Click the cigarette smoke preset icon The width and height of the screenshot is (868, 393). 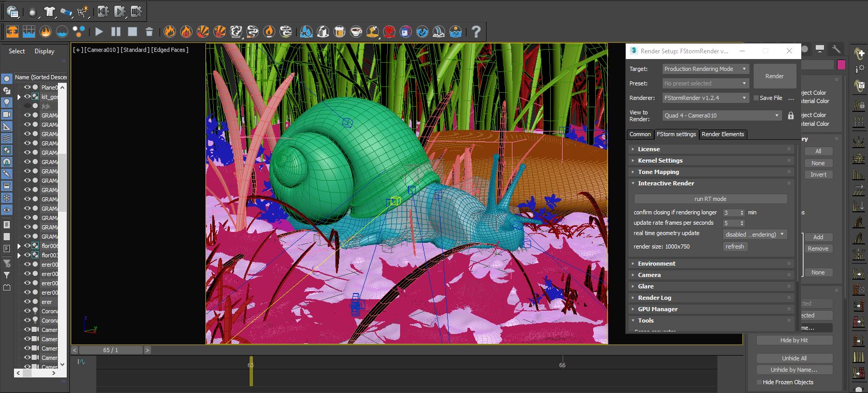pos(253,32)
